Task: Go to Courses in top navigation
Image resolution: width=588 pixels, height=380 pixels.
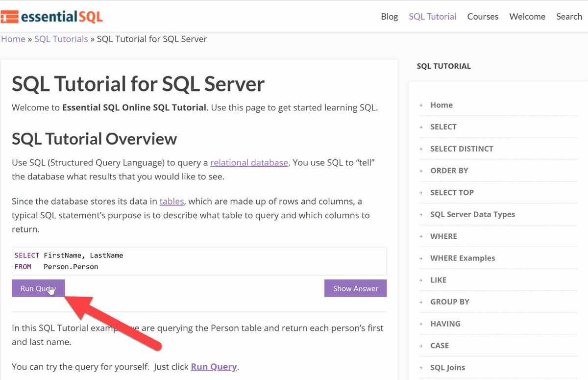Action: click(483, 17)
